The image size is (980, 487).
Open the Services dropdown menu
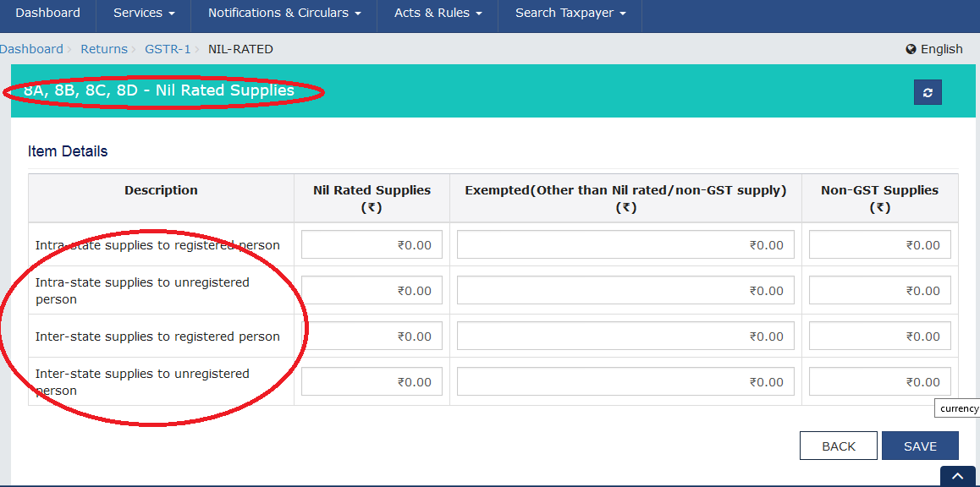142,13
